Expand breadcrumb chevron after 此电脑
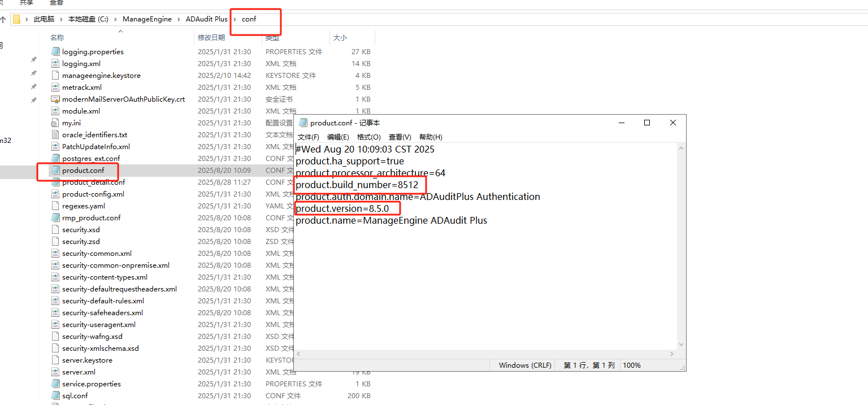The height and width of the screenshot is (405, 868). (62, 19)
